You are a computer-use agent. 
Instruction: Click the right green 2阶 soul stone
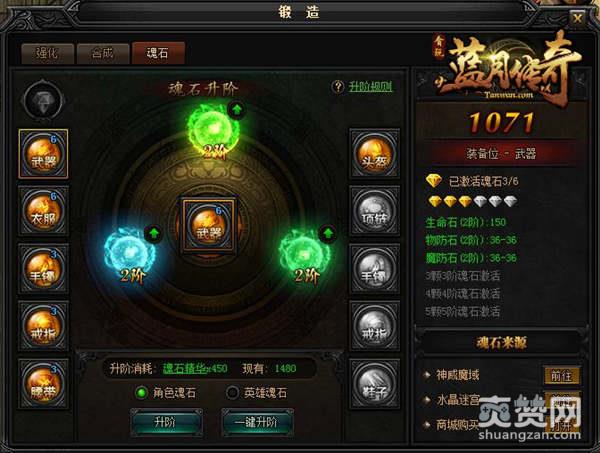tap(305, 253)
